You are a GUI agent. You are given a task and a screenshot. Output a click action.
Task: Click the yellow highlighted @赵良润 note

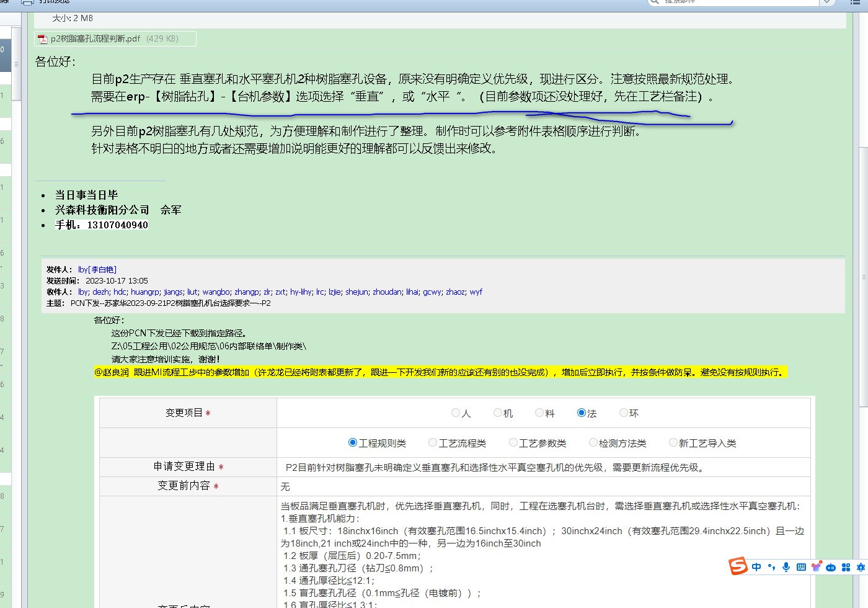point(441,372)
